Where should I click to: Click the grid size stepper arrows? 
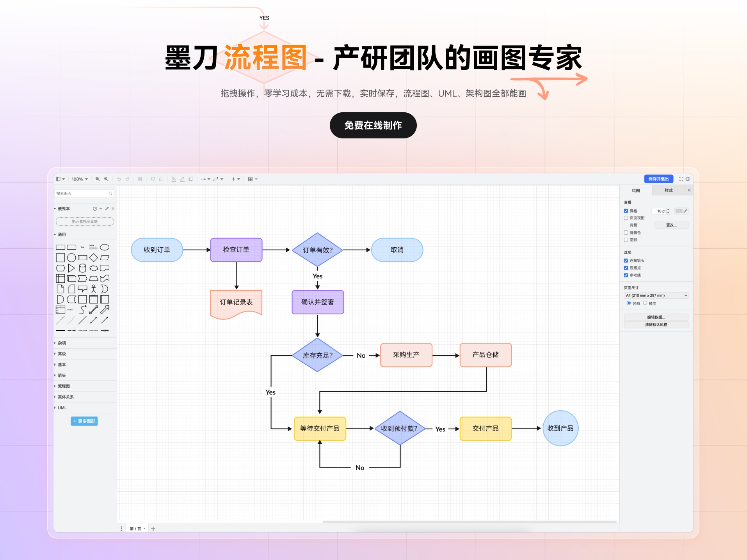pos(668,211)
